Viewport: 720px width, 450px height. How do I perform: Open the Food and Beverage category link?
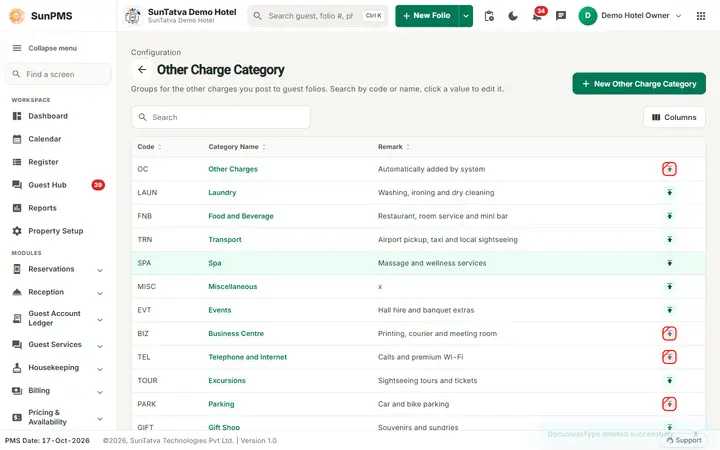(x=241, y=216)
